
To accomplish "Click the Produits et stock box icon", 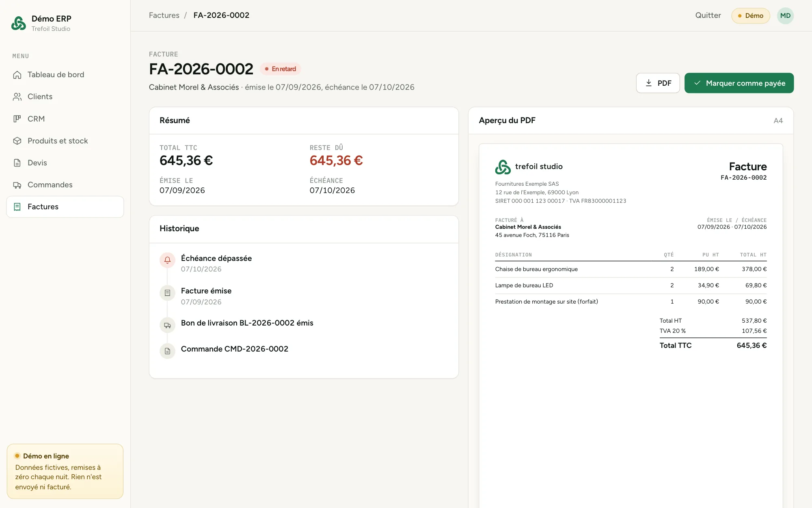I will point(17,141).
